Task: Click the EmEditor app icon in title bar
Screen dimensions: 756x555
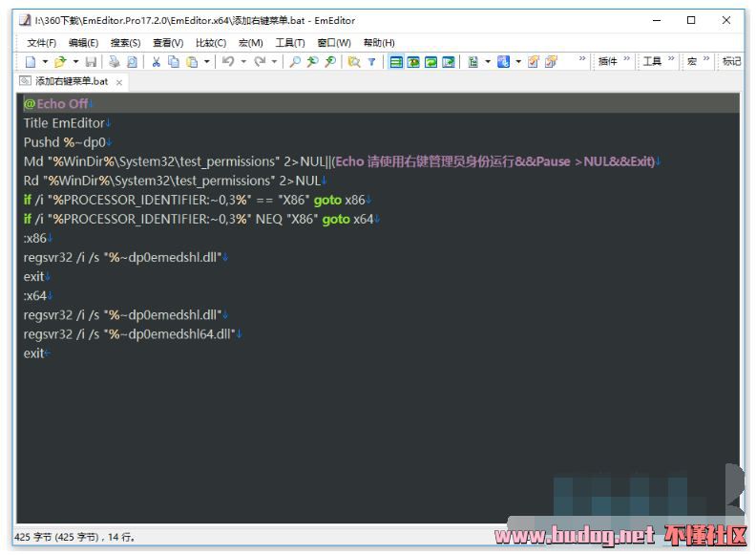Action: [x=25, y=20]
